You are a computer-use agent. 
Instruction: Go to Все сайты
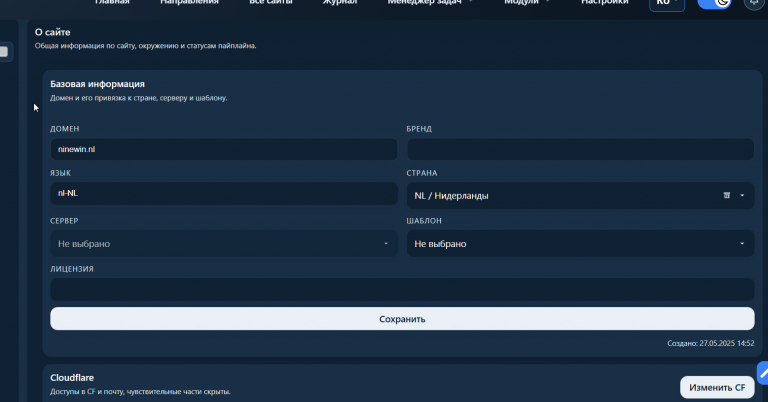pyautogui.click(x=270, y=2)
